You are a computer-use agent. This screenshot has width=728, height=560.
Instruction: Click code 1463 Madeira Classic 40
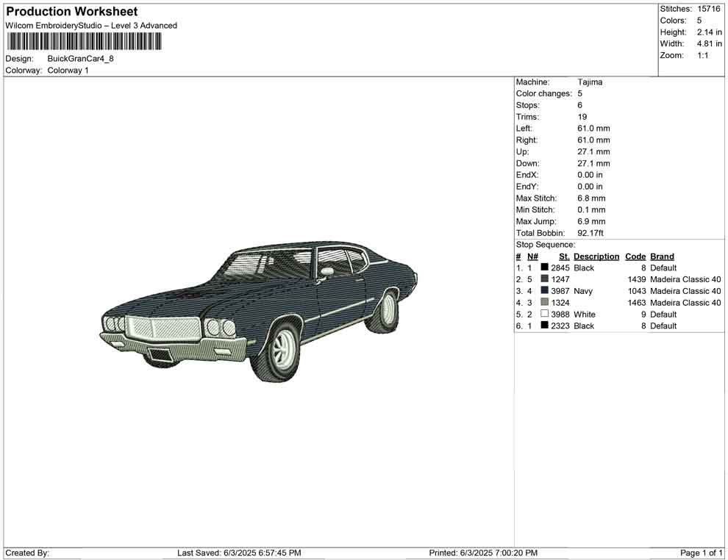pos(674,303)
